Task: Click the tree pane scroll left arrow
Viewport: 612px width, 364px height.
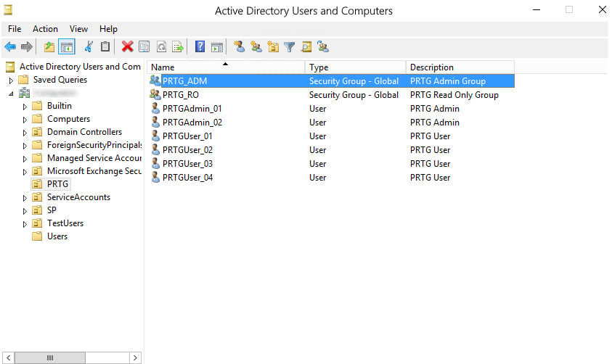Action: pyautogui.click(x=9, y=357)
